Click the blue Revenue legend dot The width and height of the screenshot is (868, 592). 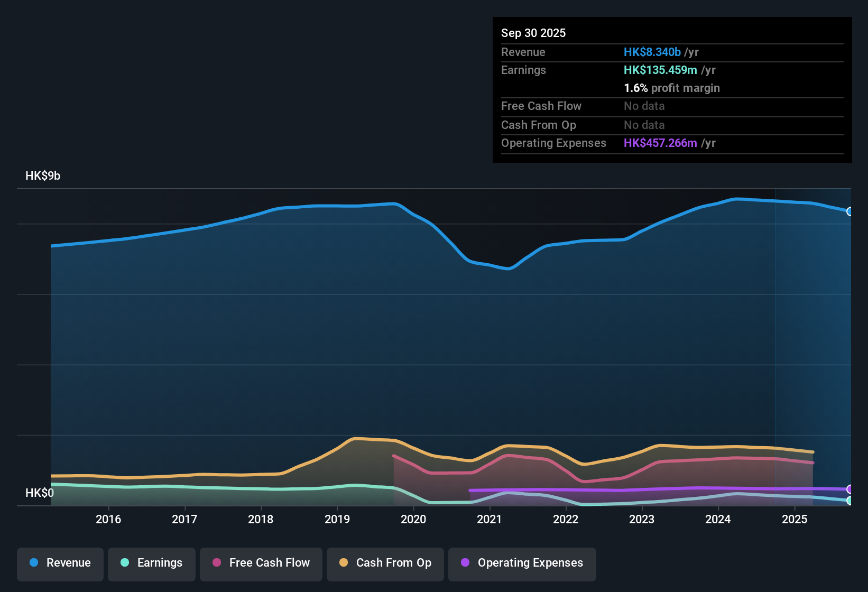[34, 563]
